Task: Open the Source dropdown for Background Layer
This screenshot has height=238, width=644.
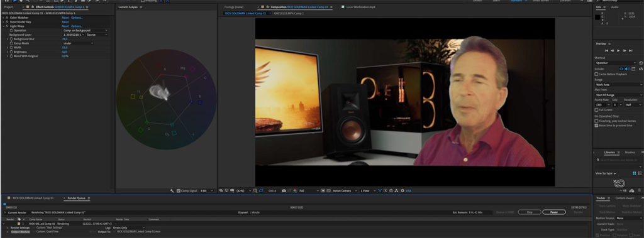Action: click(97, 35)
